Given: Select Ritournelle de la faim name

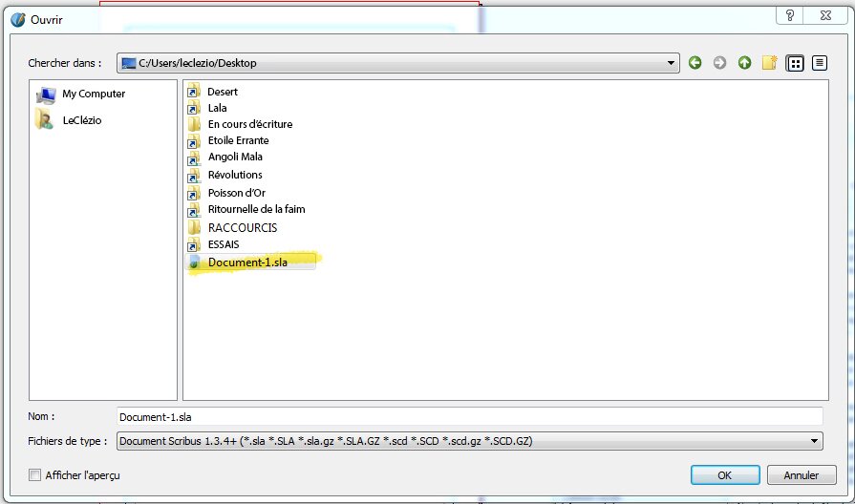Looking at the screenshot, I should click(256, 209).
